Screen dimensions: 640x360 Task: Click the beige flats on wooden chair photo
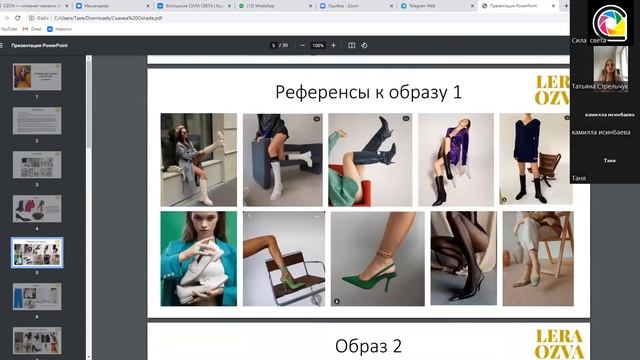click(x=538, y=258)
